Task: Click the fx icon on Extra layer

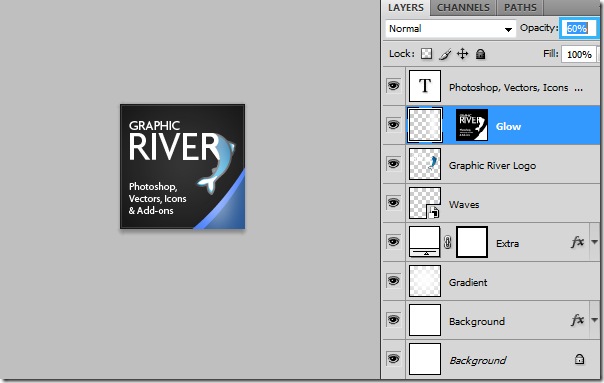Action: 577,242
